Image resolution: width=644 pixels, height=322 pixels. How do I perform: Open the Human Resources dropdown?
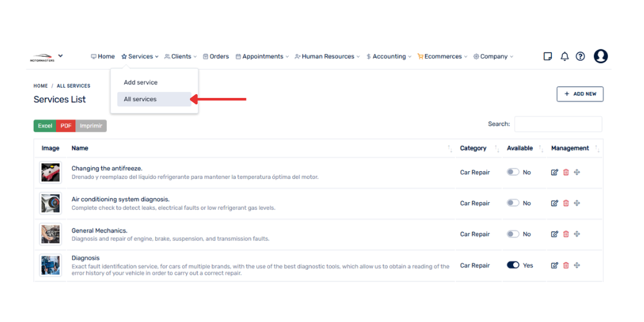328,57
